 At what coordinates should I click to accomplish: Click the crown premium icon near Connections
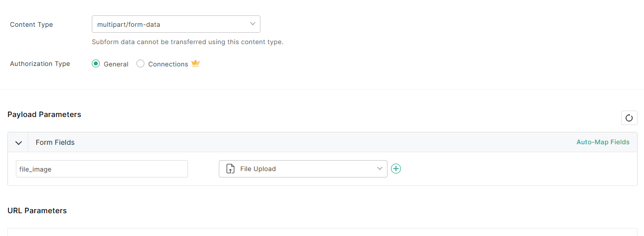click(195, 63)
